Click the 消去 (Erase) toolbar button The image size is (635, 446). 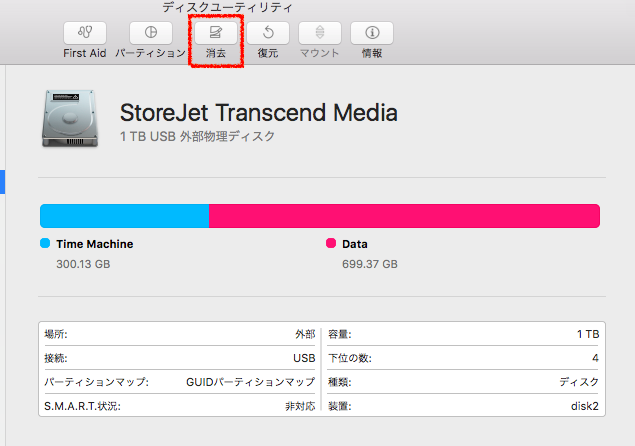pos(215,33)
